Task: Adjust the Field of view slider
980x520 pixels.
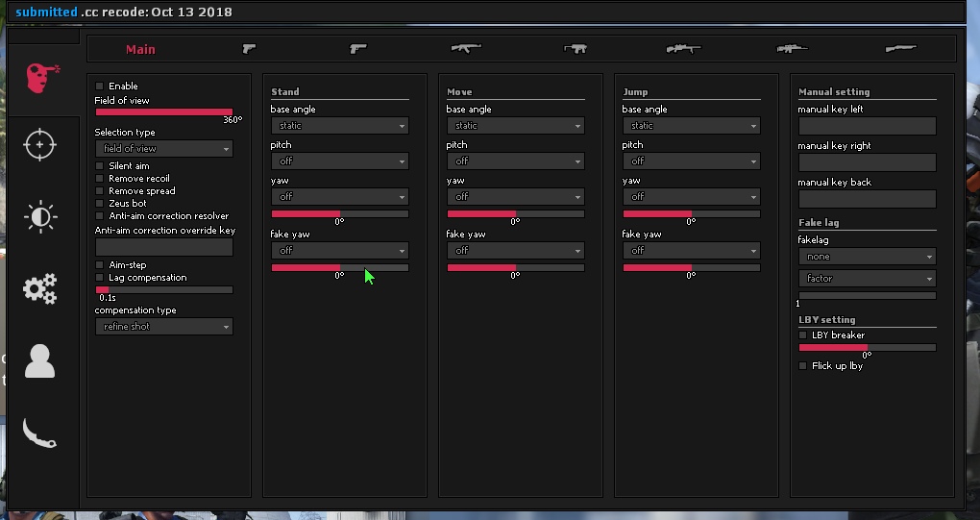Action: (x=163, y=112)
